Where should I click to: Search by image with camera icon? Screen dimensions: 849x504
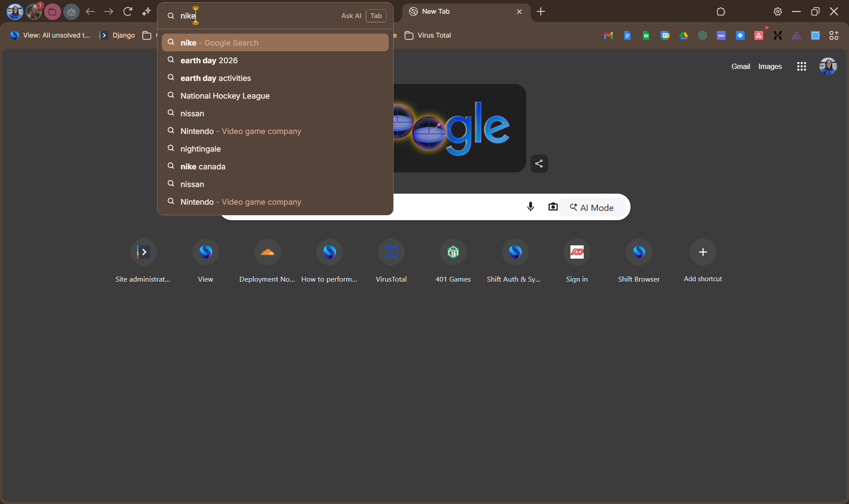[x=553, y=207]
